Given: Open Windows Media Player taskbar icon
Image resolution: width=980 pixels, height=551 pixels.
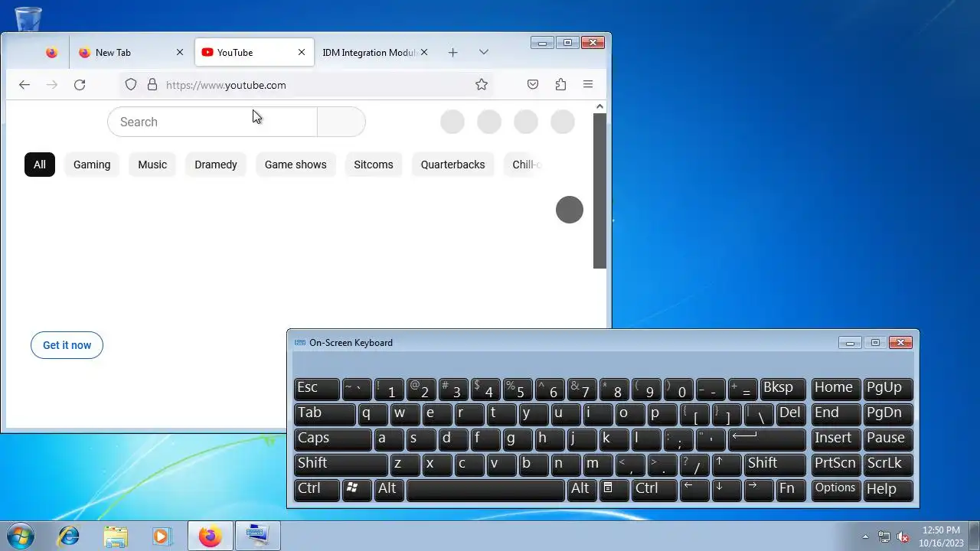Looking at the screenshot, I should pyautogui.click(x=162, y=536).
